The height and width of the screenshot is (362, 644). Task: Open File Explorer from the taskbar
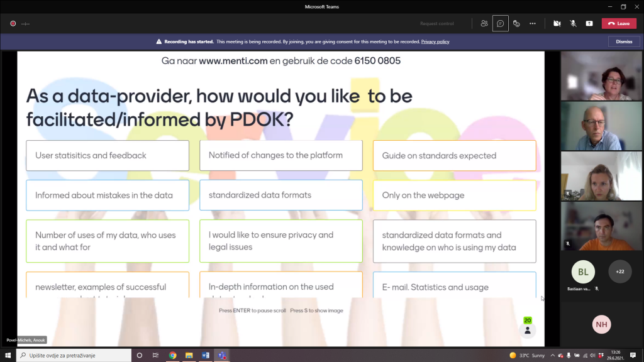[x=189, y=355]
